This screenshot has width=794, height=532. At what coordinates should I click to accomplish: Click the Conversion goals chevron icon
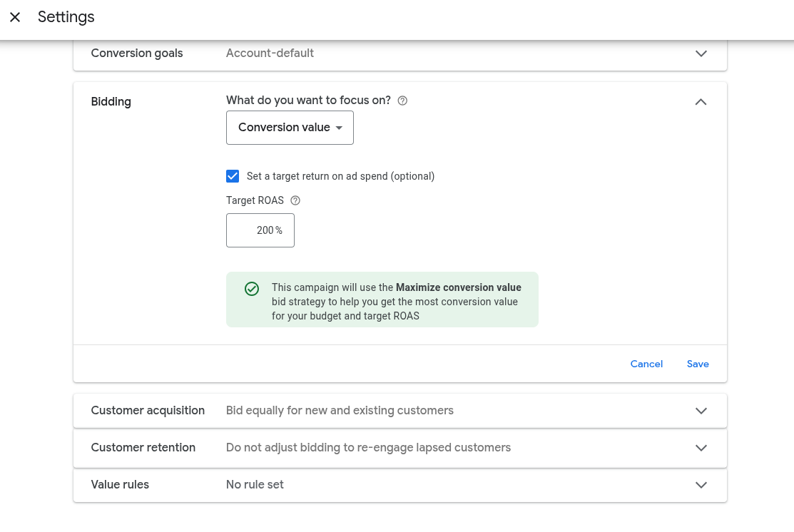click(x=701, y=53)
